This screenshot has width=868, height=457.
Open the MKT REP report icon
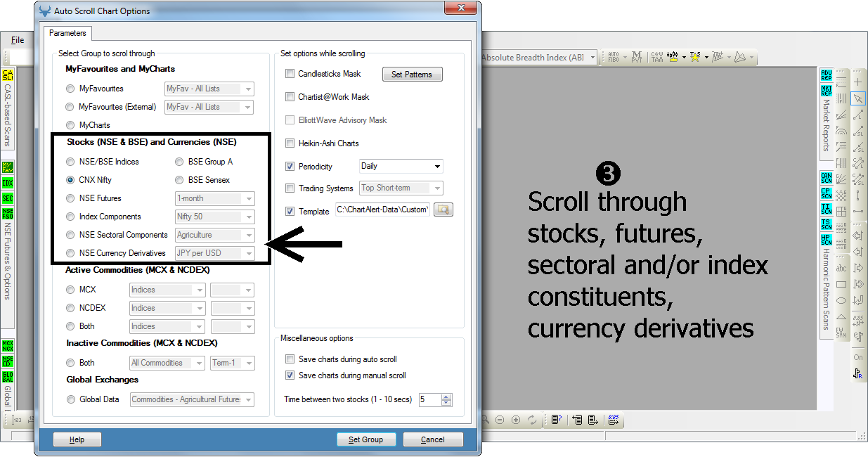pyautogui.click(x=827, y=91)
